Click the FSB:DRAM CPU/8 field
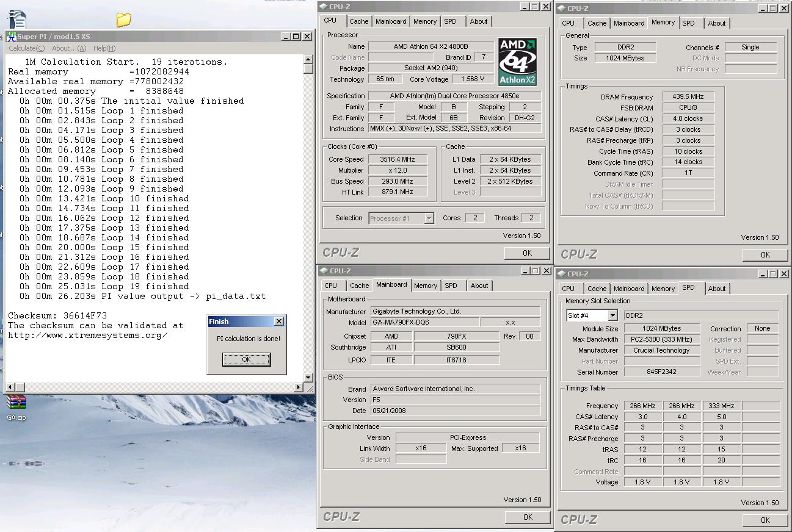The height and width of the screenshot is (532, 792). (x=688, y=108)
